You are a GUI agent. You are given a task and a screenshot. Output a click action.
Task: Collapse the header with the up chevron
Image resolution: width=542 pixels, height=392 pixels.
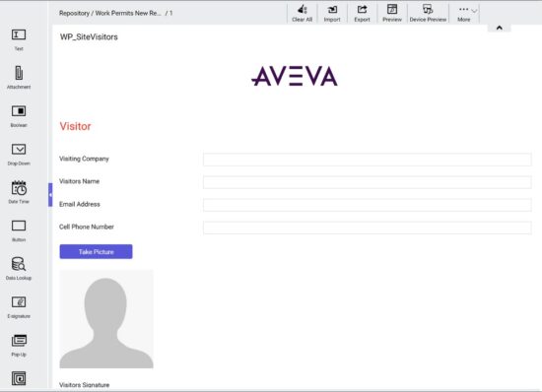click(x=500, y=28)
